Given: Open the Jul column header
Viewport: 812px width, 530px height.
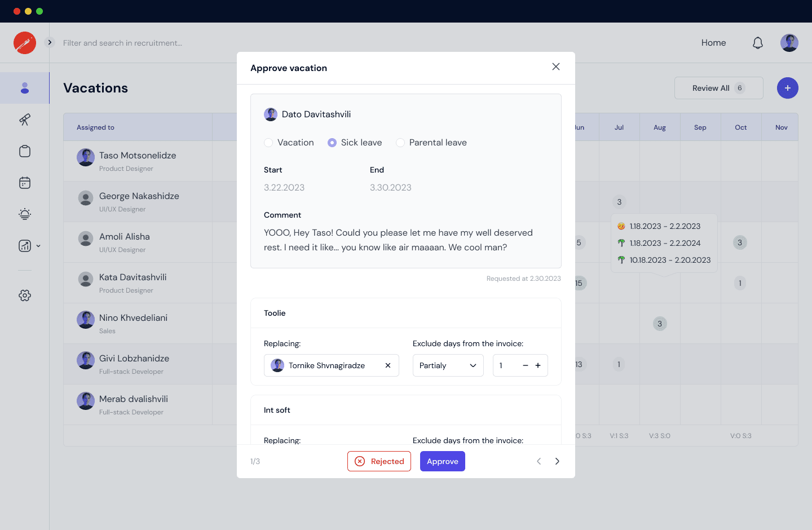Looking at the screenshot, I should click(x=619, y=127).
